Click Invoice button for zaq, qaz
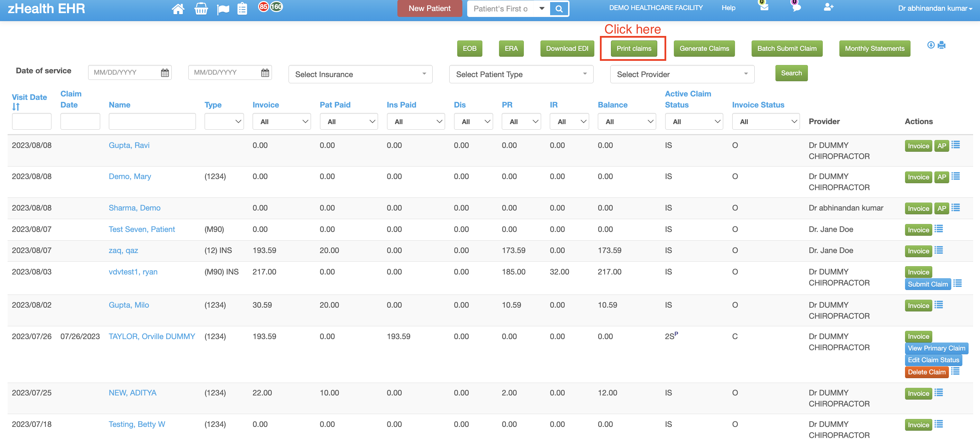The width and height of the screenshot is (980, 439). pos(918,251)
